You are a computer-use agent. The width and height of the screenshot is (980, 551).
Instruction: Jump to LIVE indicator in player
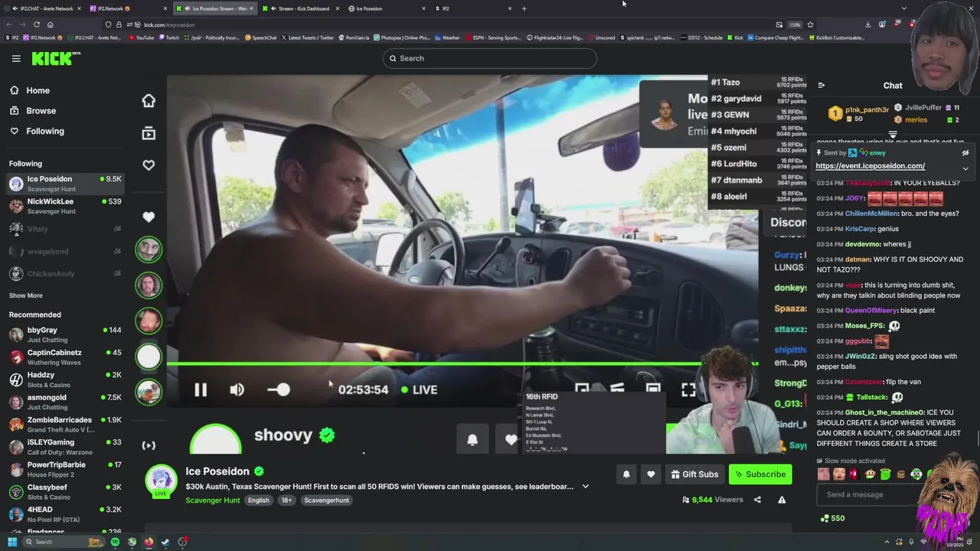tap(420, 390)
